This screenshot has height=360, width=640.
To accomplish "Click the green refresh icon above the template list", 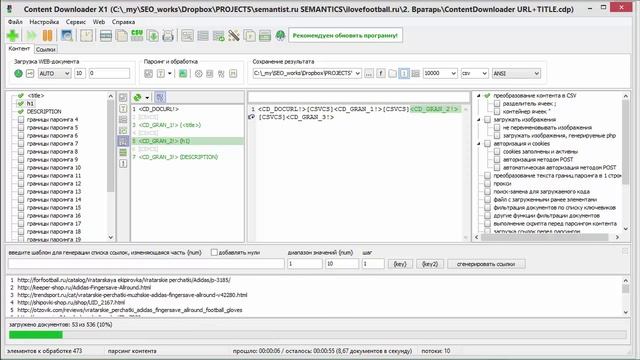I will tap(138, 97).
